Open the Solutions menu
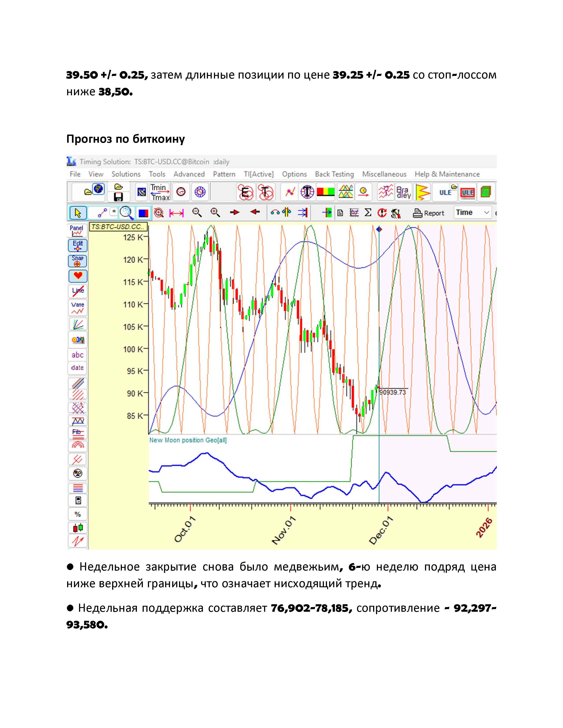Screen dimensions: 563x728 pos(126,174)
